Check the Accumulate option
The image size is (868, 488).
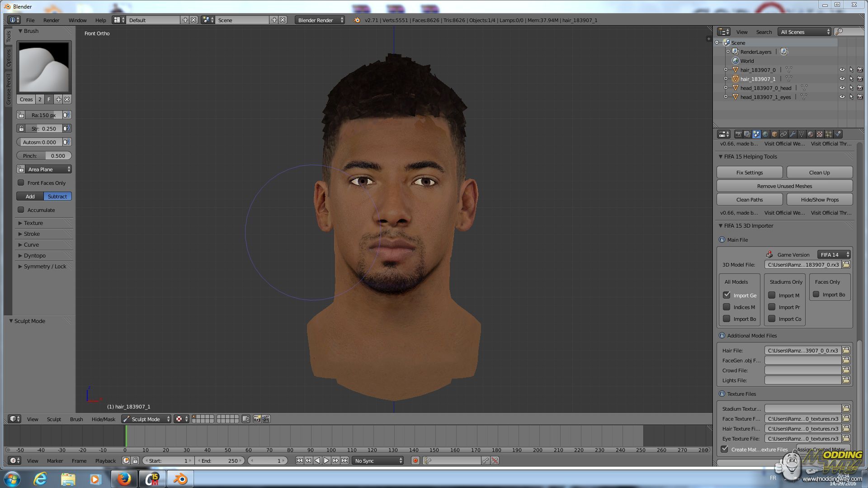pyautogui.click(x=21, y=210)
